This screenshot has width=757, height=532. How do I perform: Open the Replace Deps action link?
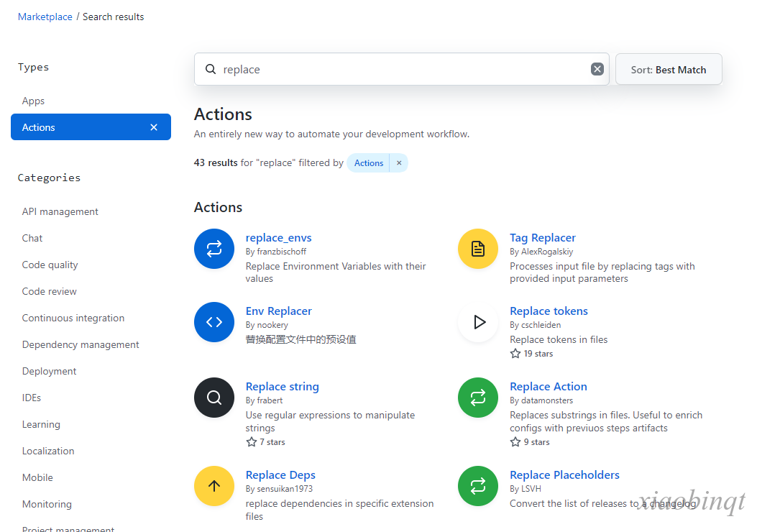[280, 474]
